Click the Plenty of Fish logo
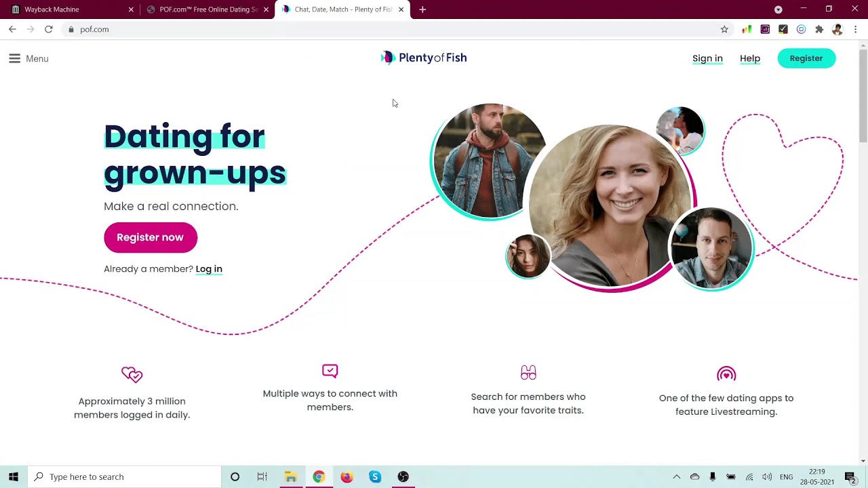This screenshot has height=488, width=868. coord(424,58)
